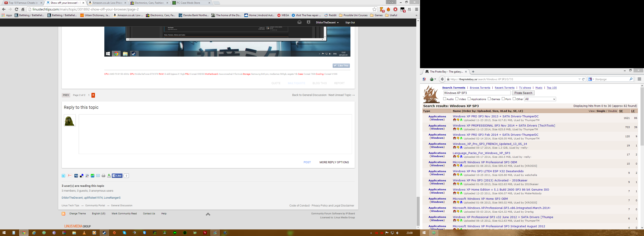Switch to Amazon.co.uk Chrome tab
Viewport: 644px width, 236px height.
tap(107, 3)
